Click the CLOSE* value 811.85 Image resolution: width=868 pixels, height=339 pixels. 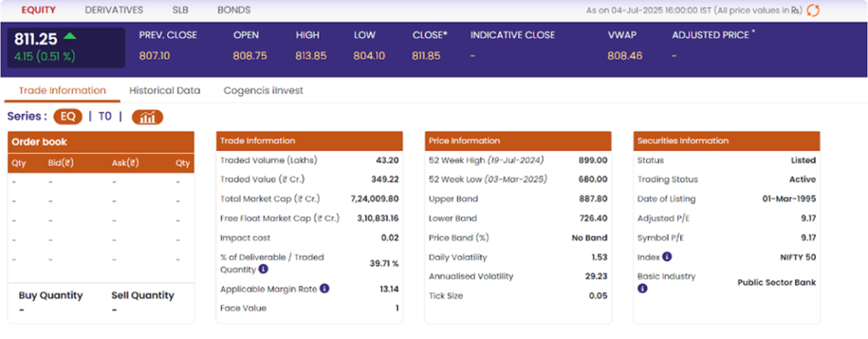coord(426,56)
